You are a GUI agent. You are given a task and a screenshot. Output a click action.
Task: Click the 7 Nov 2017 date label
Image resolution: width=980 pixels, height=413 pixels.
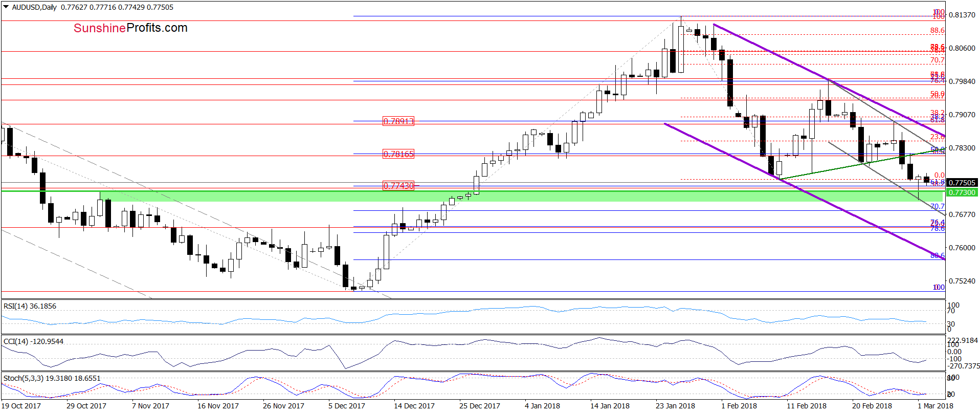pos(150,406)
